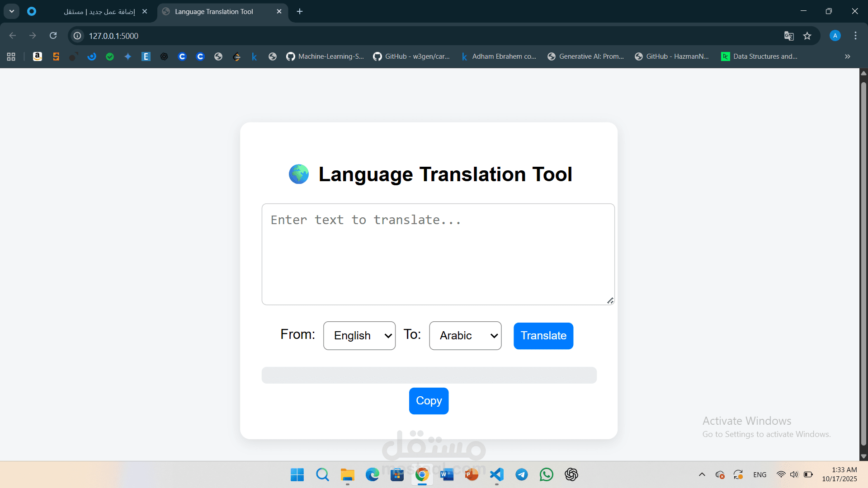Open the Adham Ebrahem co... bookmark

499,56
